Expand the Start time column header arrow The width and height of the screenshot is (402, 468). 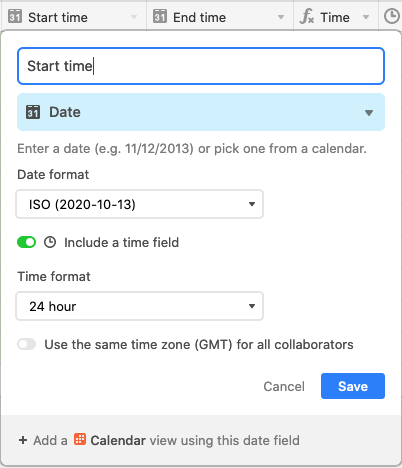click(x=134, y=17)
